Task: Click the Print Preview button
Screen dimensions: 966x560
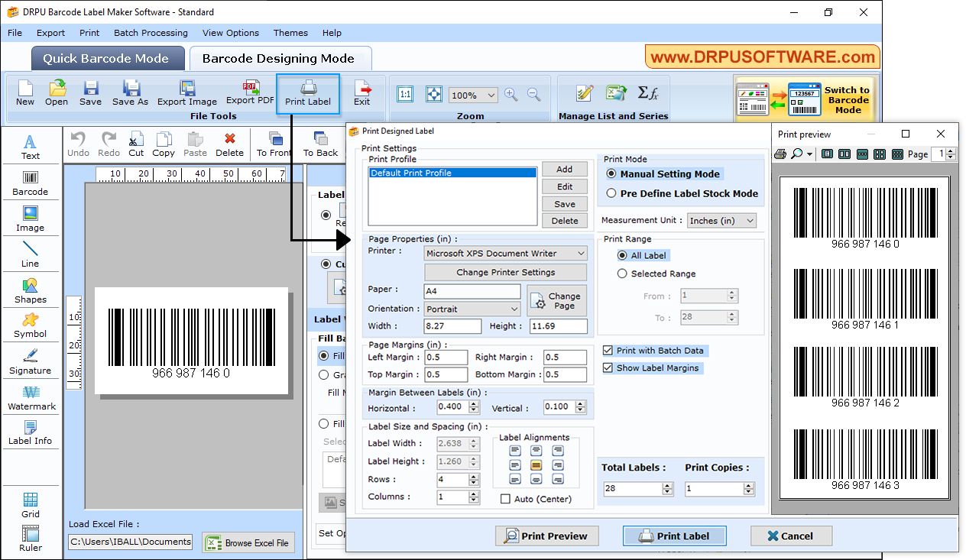Action: coord(546,536)
